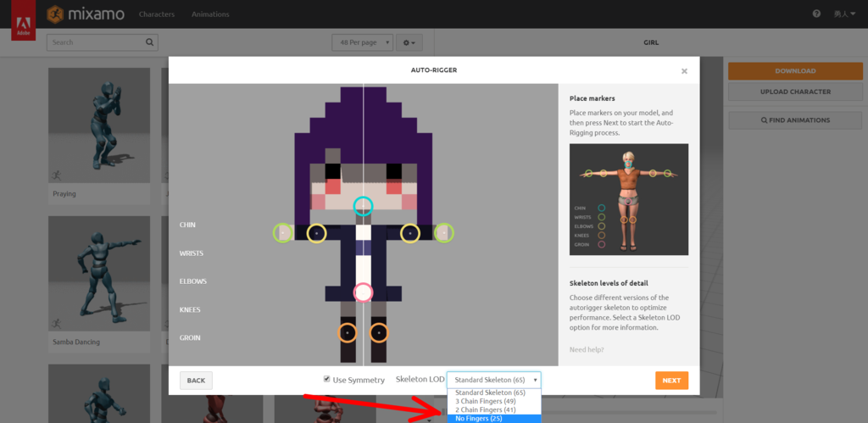
Task: Select the right yellow elbow marker
Action: [410, 234]
